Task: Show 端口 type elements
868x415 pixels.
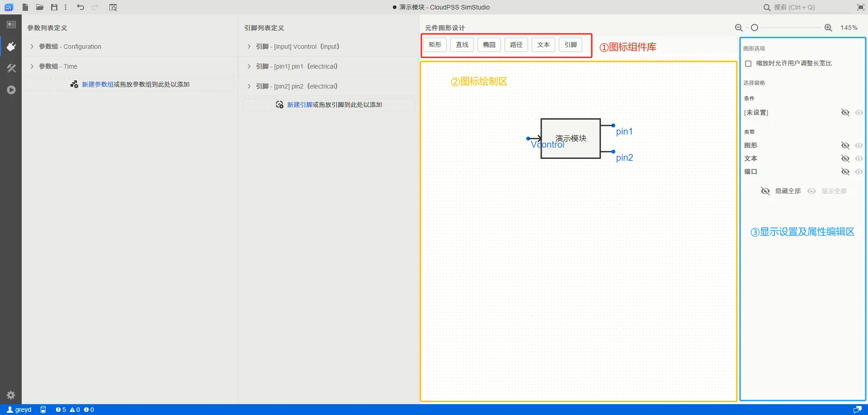Action: 859,172
